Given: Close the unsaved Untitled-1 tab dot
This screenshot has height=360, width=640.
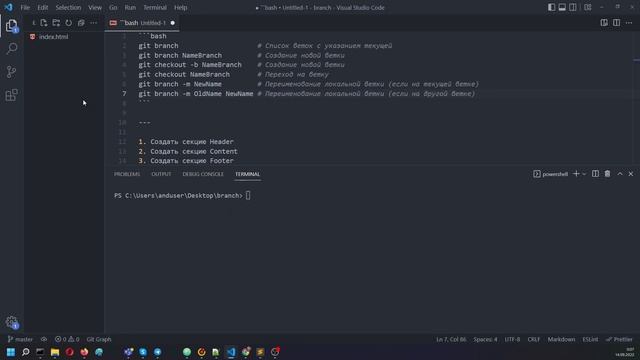Looking at the screenshot, I should coord(173,23).
